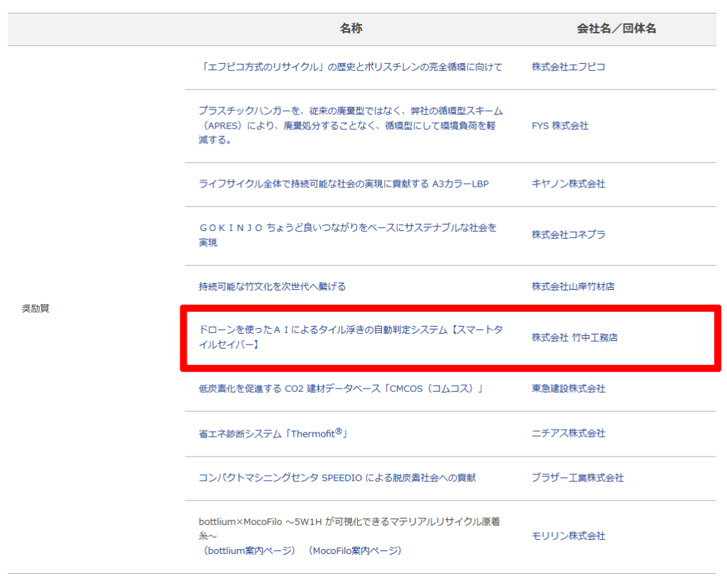Open ニチアス株式会社 company link

coord(568,433)
